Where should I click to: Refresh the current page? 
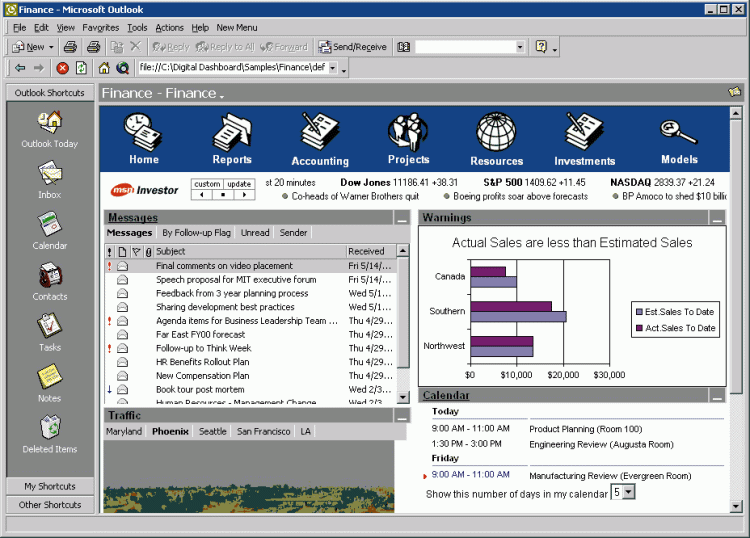[x=81, y=68]
